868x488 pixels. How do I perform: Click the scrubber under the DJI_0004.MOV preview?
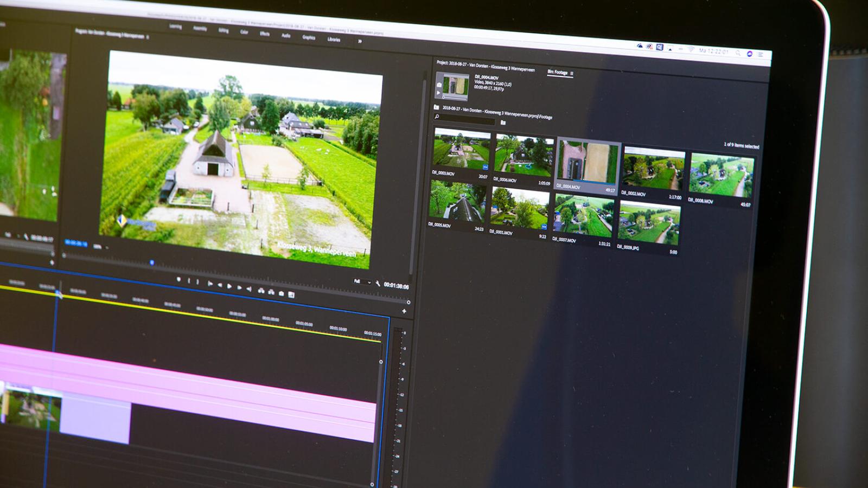[x=455, y=98]
